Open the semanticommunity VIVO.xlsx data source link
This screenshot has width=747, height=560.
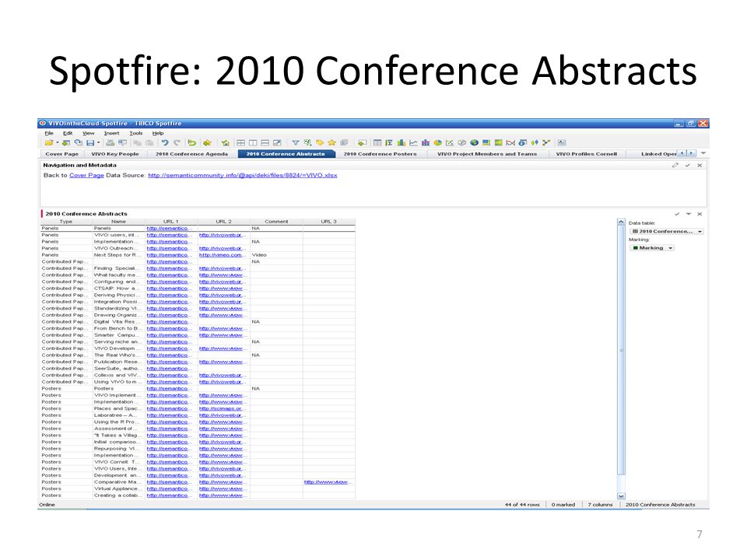pyautogui.click(x=243, y=175)
